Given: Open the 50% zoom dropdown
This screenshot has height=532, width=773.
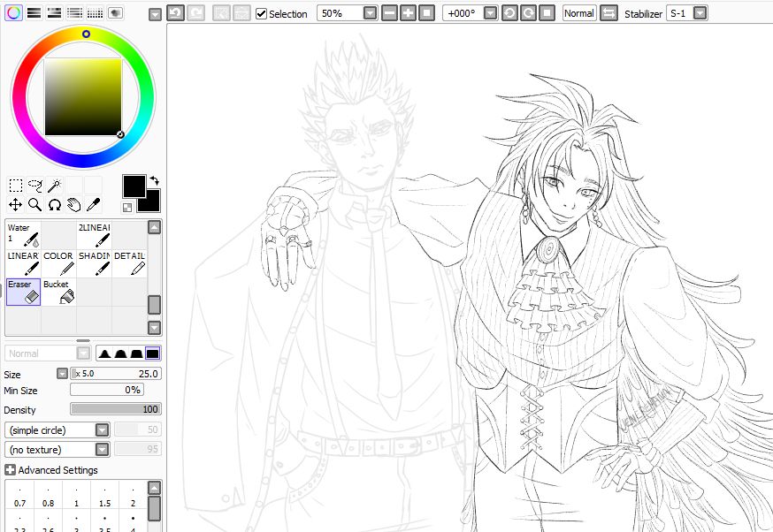Looking at the screenshot, I should (371, 13).
